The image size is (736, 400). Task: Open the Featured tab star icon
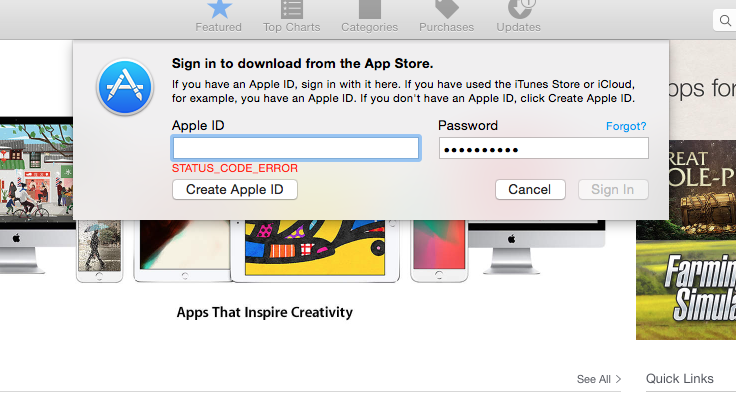219,9
